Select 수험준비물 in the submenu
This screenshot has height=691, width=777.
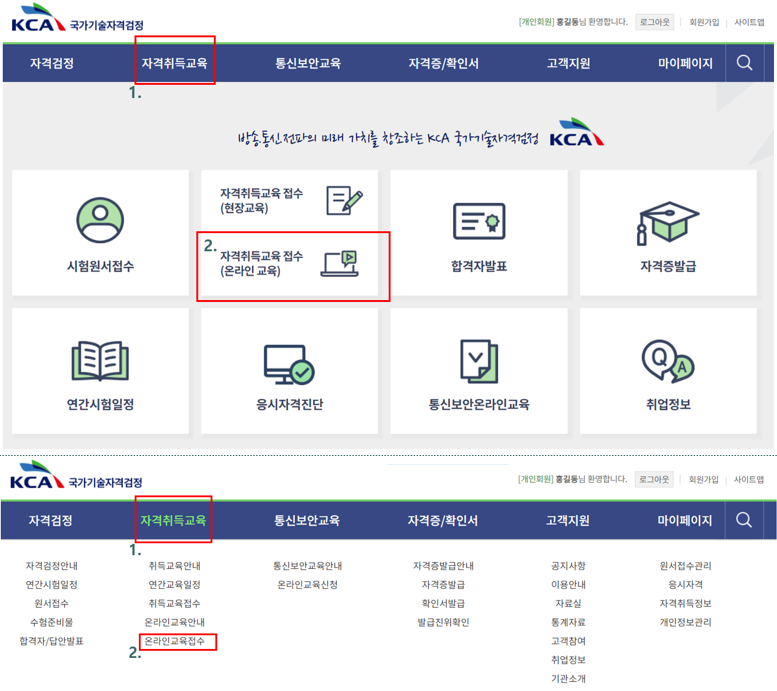(52, 622)
